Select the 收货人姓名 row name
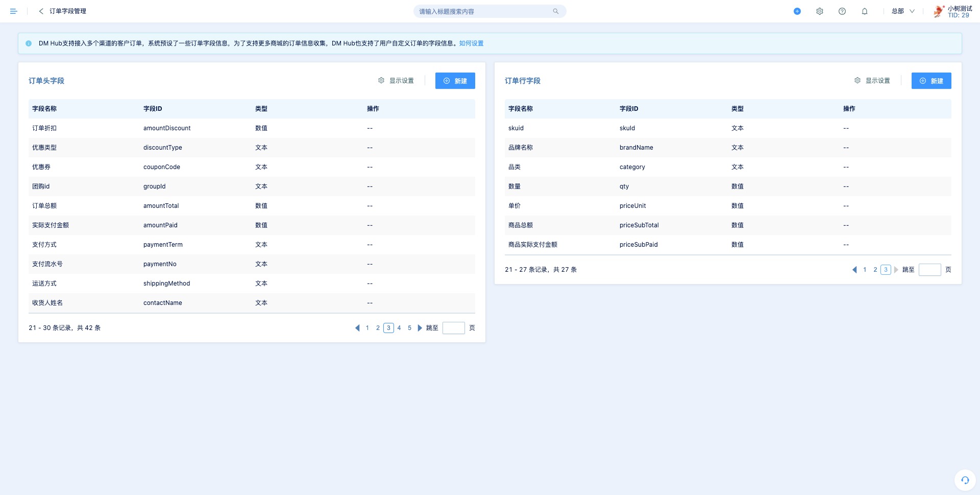This screenshot has width=980, height=495. (x=47, y=303)
